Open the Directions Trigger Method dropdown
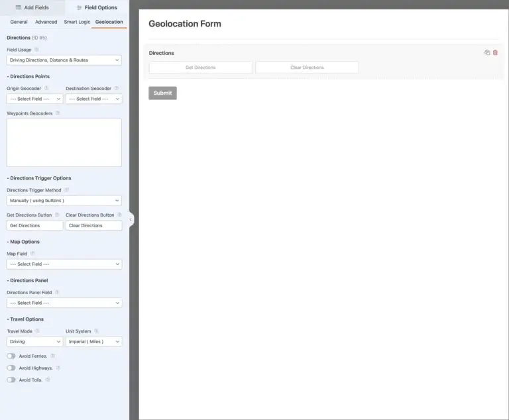 coord(64,201)
